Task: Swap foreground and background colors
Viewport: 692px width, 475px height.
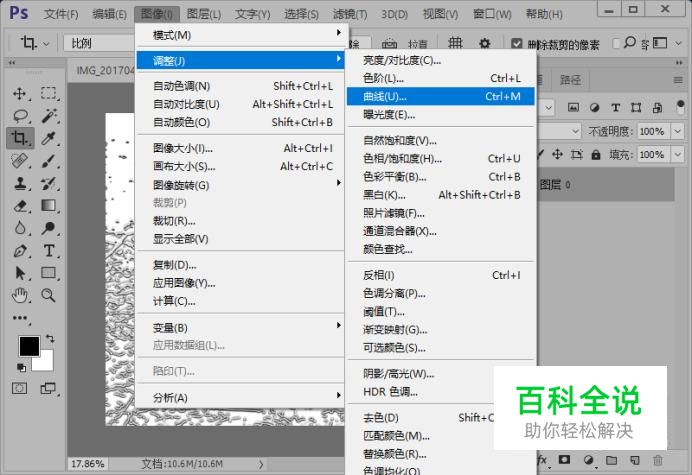Action: point(50,339)
